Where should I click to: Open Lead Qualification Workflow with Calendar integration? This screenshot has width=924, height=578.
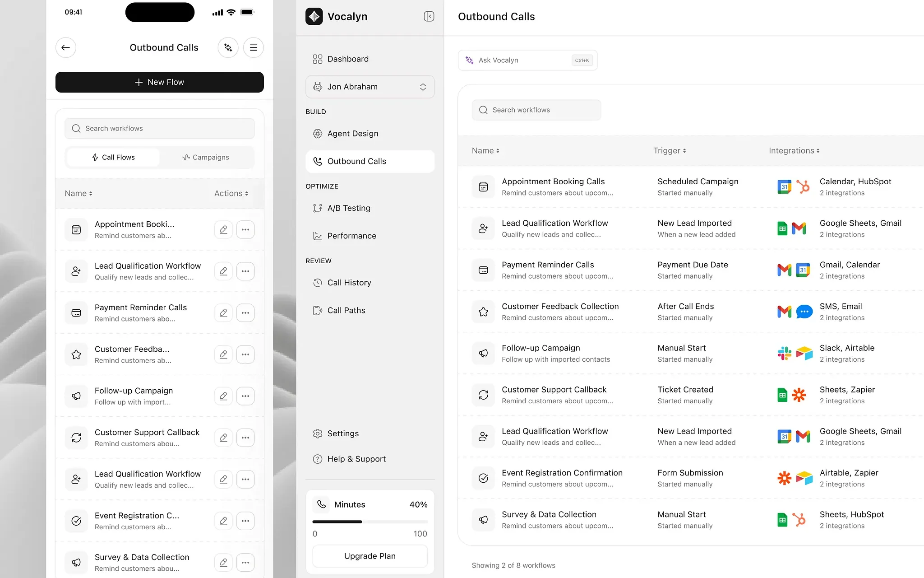tap(690, 437)
